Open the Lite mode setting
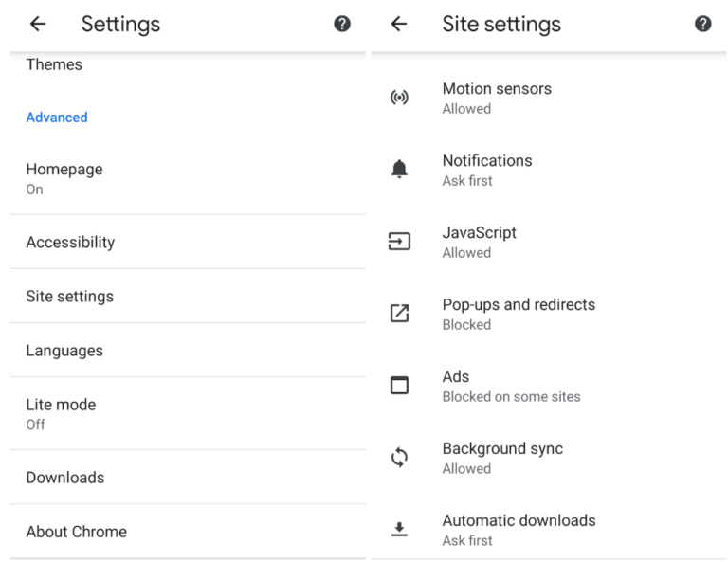The width and height of the screenshot is (728, 562). tap(61, 413)
